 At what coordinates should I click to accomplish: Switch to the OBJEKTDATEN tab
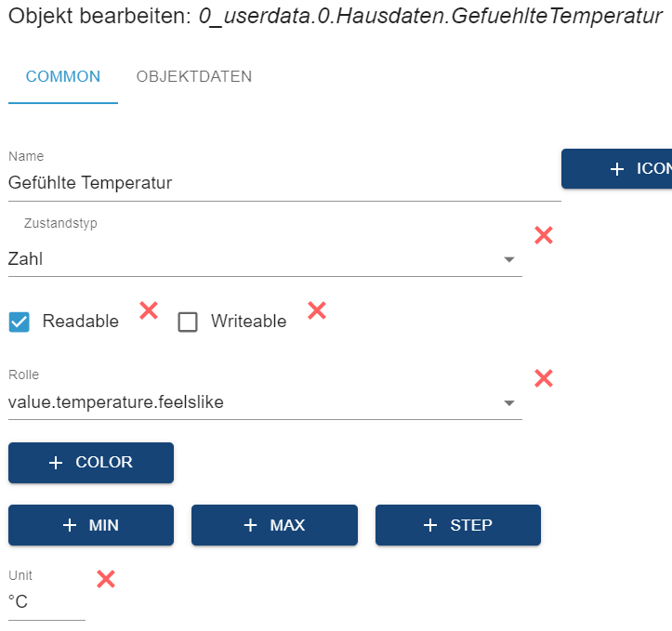click(193, 76)
